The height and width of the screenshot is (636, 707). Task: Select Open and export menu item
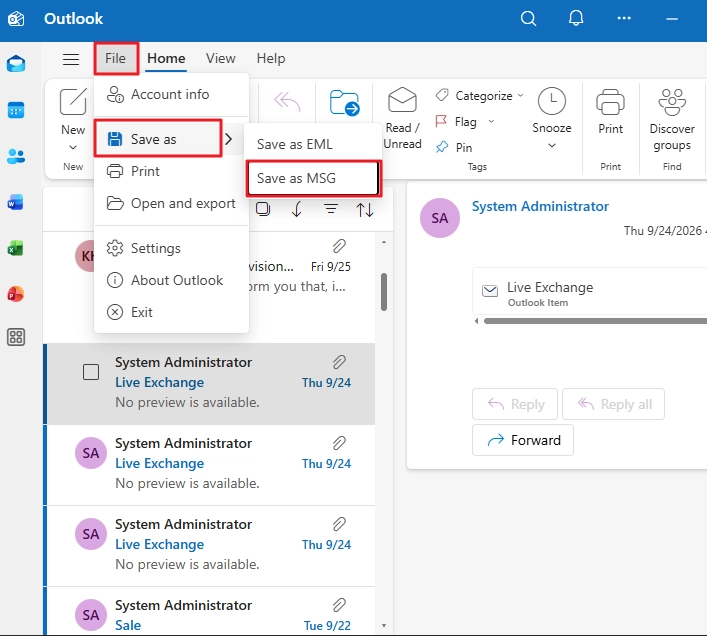point(171,203)
